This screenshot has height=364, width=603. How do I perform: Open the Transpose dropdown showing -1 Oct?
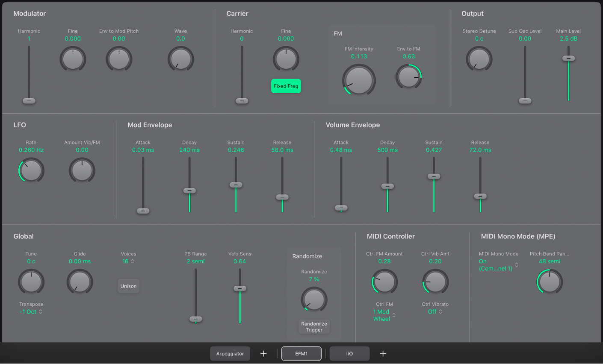pyautogui.click(x=30, y=311)
